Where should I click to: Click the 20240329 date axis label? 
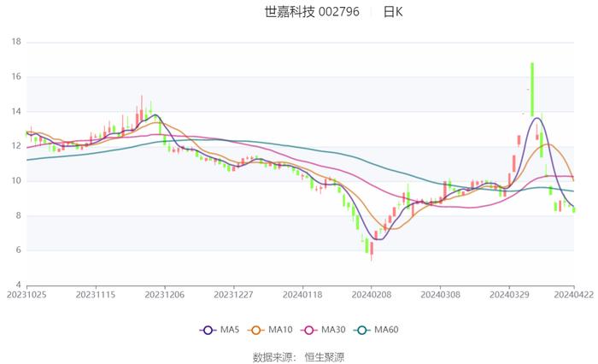[x=509, y=295]
